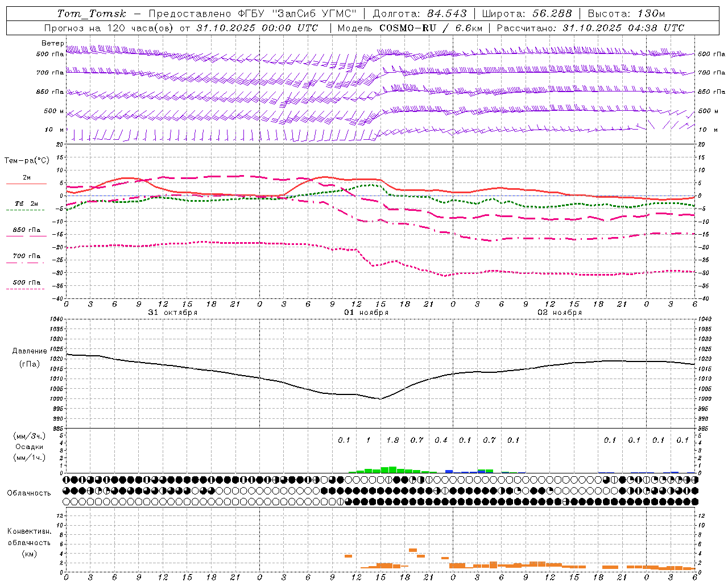
Task: Click the '(гПа)' unit under Давление
Action: click(30, 364)
